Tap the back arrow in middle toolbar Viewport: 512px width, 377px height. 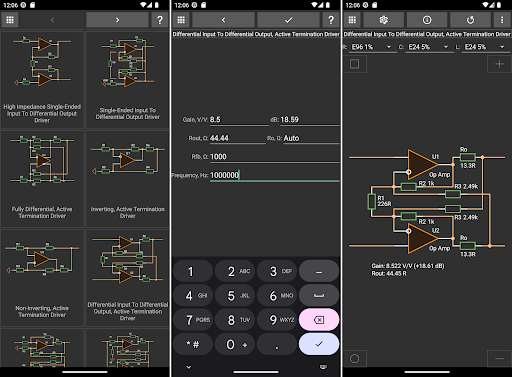(x=223, y=20)
